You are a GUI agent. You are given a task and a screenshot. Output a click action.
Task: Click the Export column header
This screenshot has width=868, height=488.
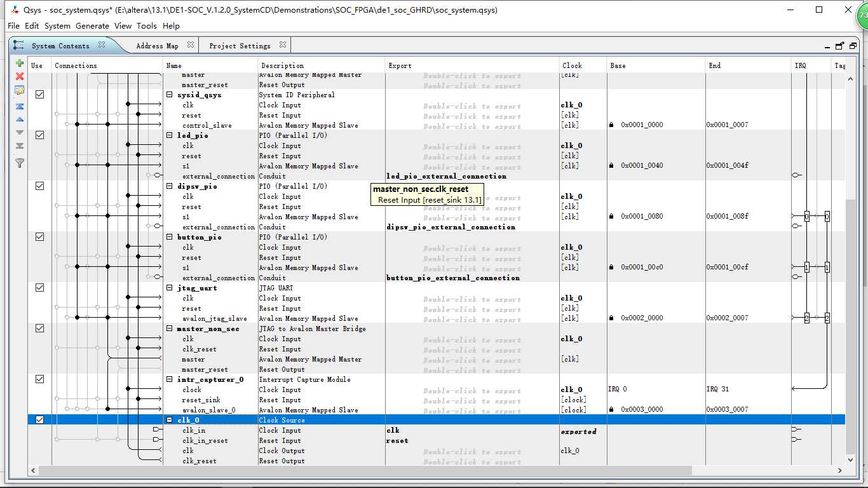(x=472, y=65)
